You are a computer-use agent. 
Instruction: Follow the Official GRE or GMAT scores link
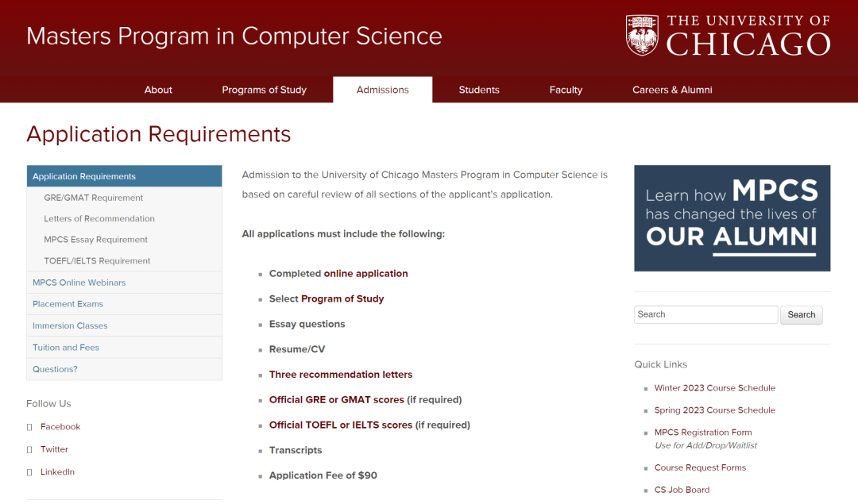click(337, 399)
